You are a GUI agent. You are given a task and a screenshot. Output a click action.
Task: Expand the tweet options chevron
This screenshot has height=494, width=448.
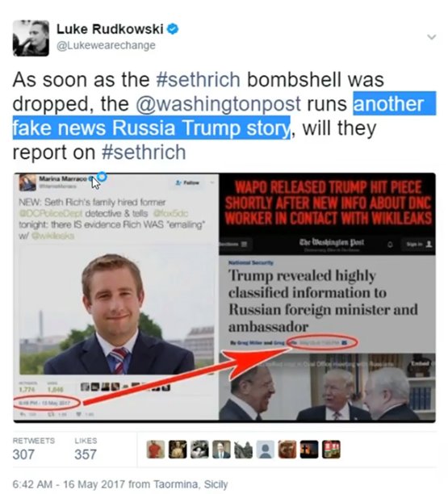point(432,37)
